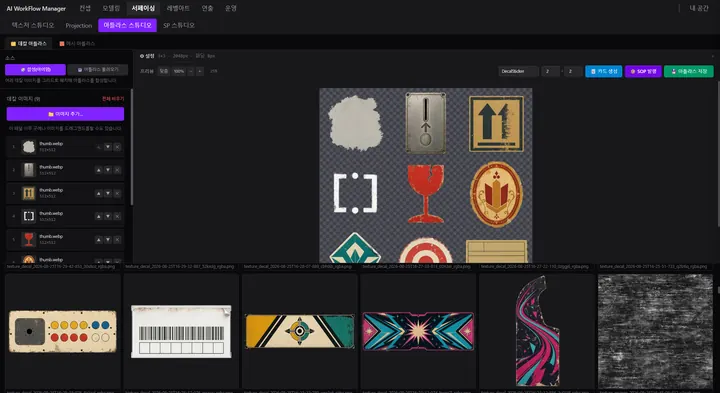
Task: Move the bracket decal row (4) up
Action: coord(98,216)
